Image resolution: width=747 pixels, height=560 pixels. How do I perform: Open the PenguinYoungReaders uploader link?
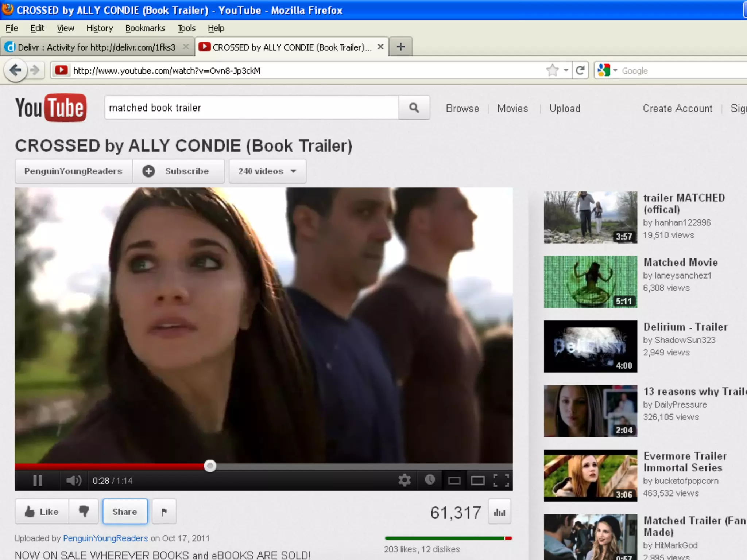coord(105,538)
